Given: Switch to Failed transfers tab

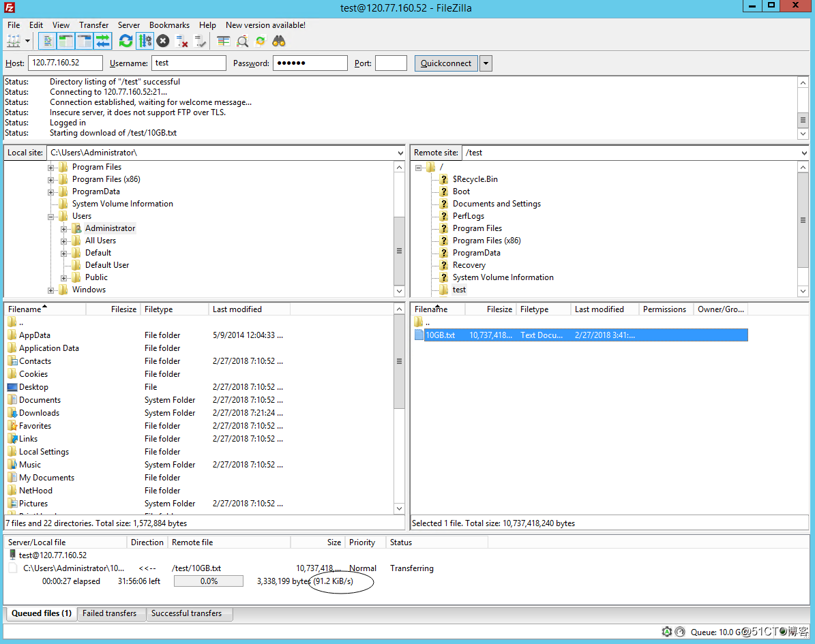Looking at the screenshot, I should pos(110,613).
